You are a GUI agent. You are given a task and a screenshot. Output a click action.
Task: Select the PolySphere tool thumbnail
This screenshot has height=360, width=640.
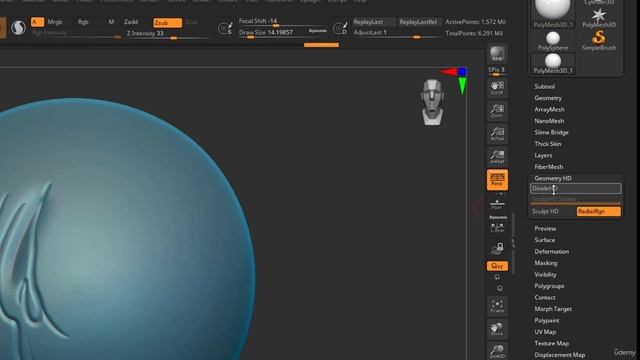click(553, 41)
